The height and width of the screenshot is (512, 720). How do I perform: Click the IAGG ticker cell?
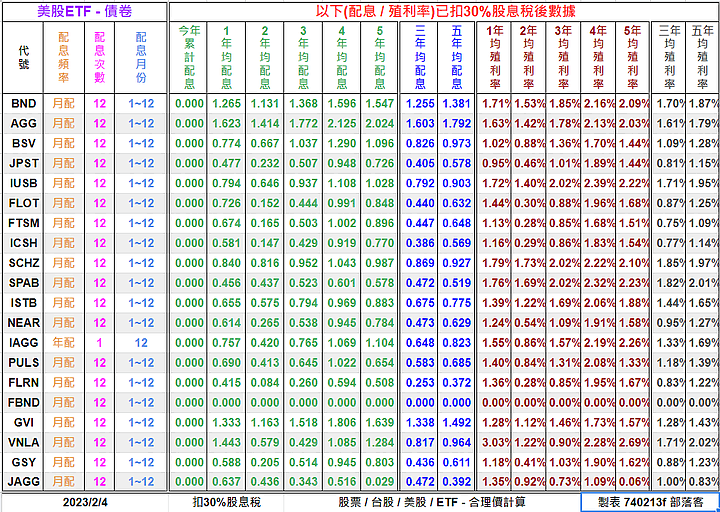coord(23,343)
